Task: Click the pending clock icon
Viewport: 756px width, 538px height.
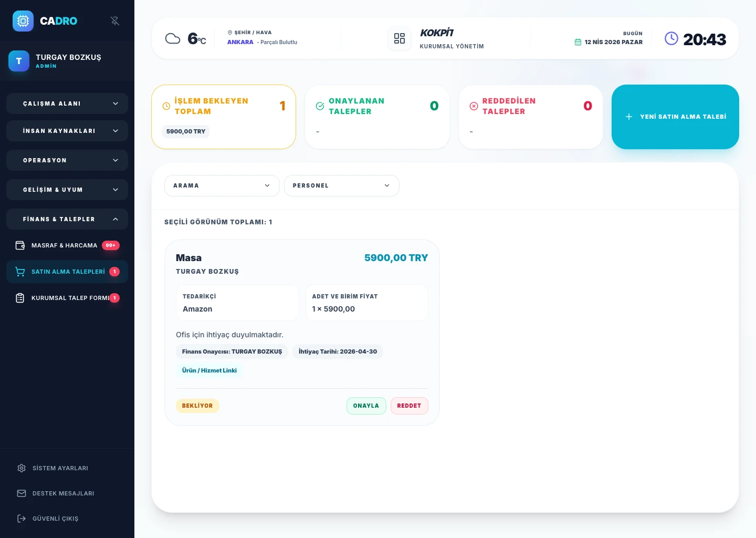Action: 166,106
